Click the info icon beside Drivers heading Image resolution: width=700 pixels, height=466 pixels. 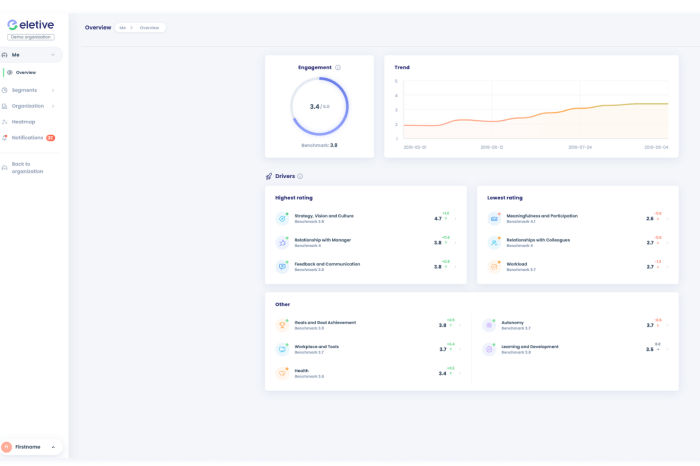300,176
